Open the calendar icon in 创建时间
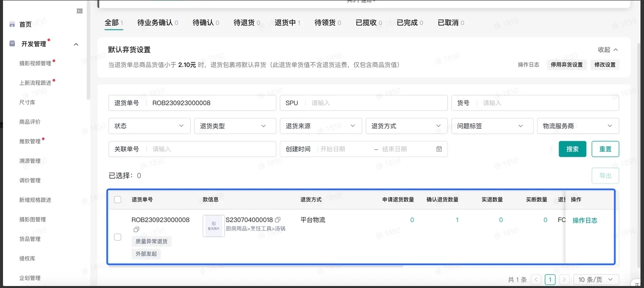The height and width of the screenshot is (288, 644). (439, 149)
